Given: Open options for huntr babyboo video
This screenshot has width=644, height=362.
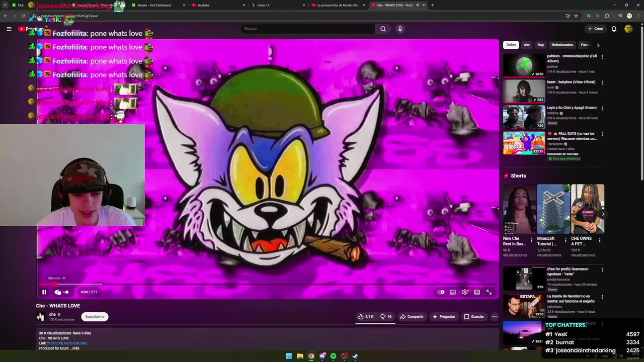Looking at the screenshot, I should tap(602, 82).
